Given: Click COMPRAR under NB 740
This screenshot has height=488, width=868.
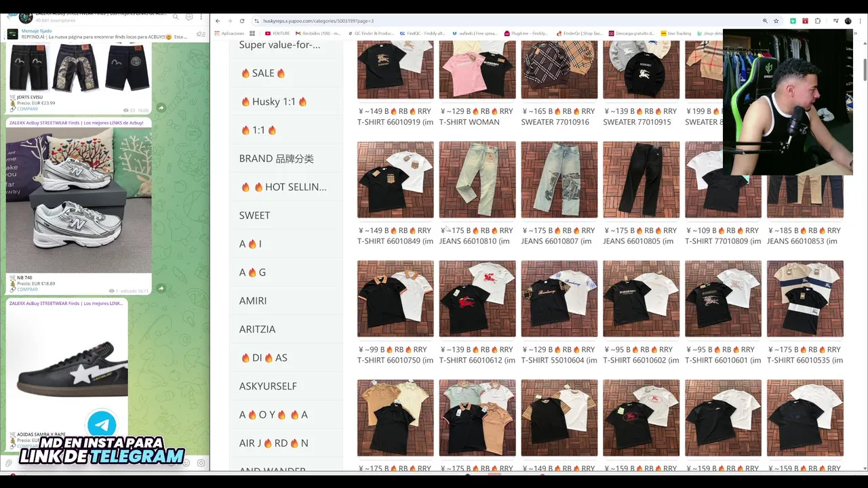Looking at the screenshot, I should (27, 289).
